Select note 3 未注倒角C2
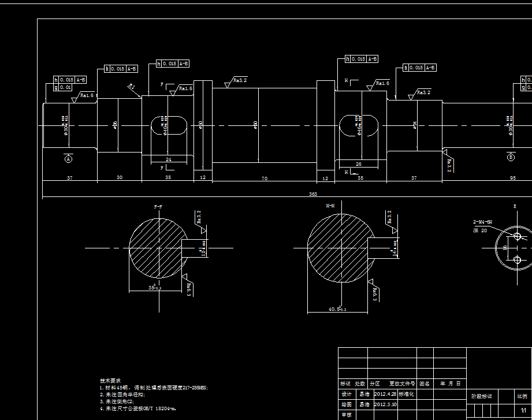 pos(117,402)
